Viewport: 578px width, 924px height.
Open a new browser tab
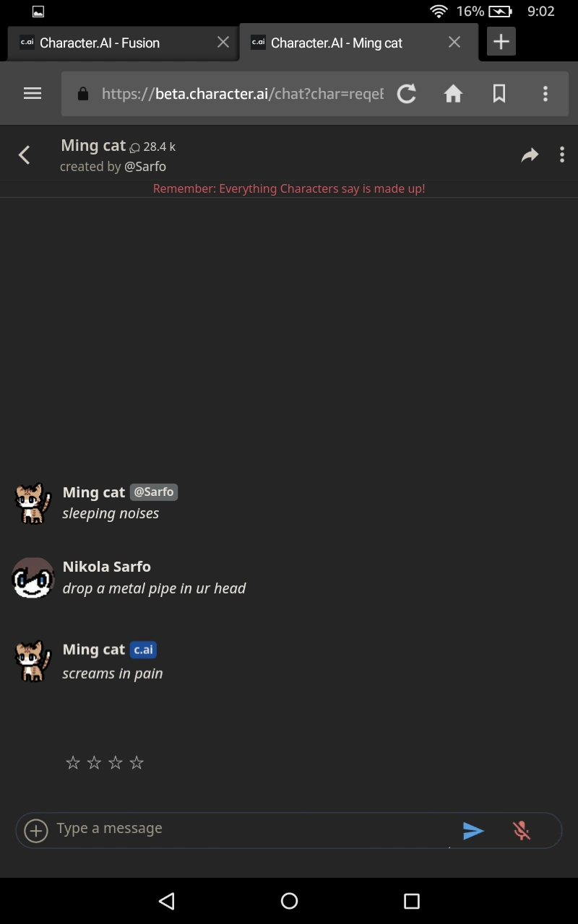tap(501, 42)
